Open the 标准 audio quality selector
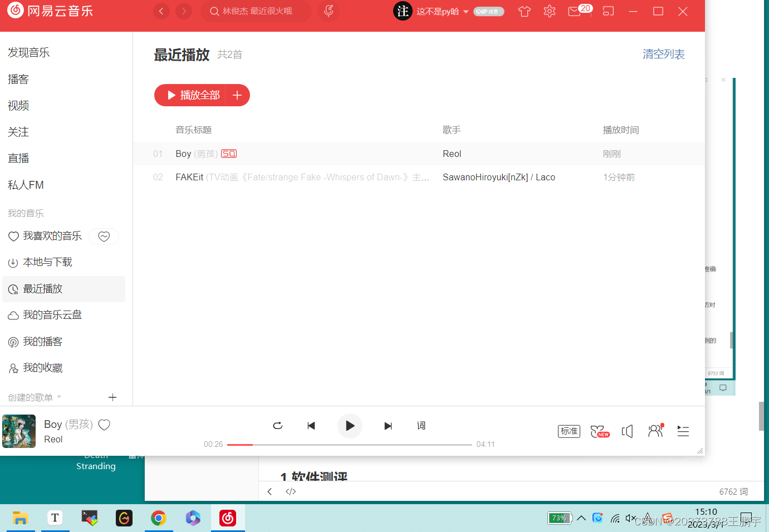769x532 pixels. click(x=569, y=431)
